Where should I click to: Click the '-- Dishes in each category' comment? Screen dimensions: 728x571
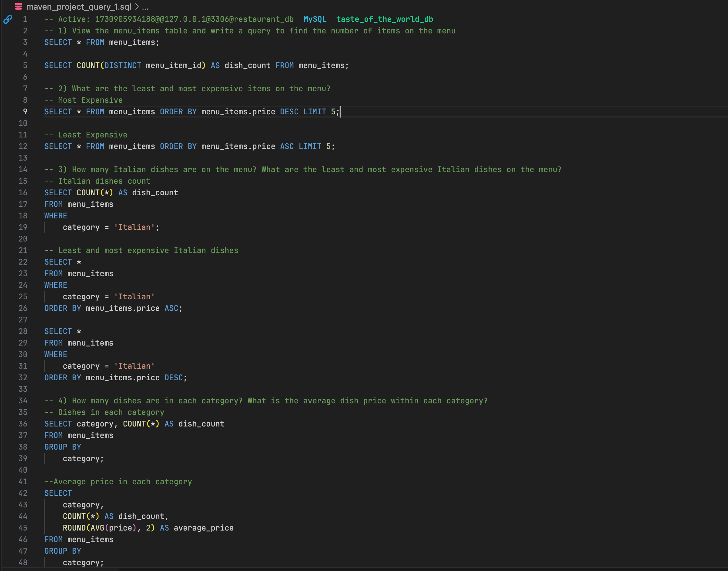pyautogui.click(x=104, y=413)
